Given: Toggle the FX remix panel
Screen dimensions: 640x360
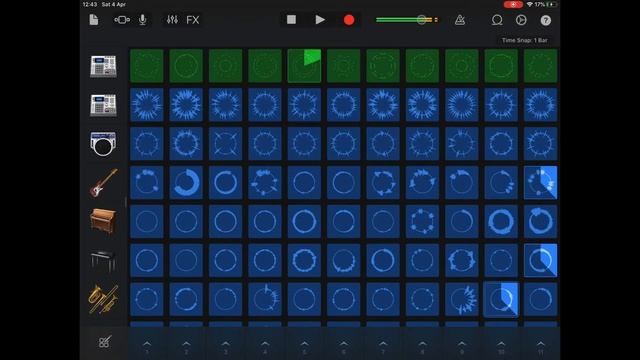Looking at the screenshot, I should coord(193,20).
